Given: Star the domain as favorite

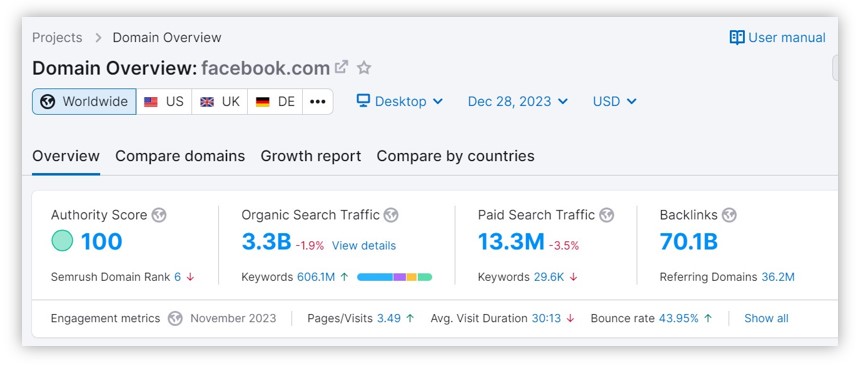Looking at the screenshot, I should (364, 68).
